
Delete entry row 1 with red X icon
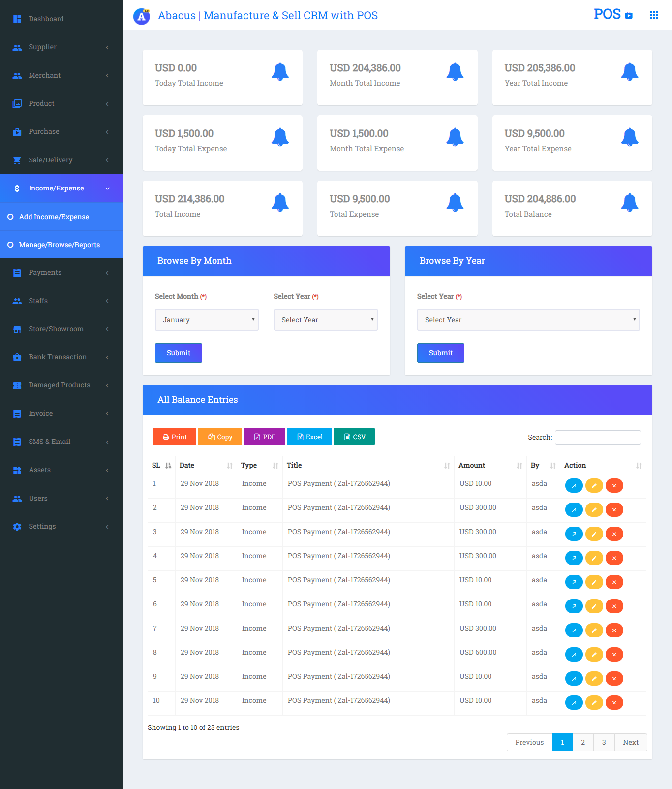tap(614, 486)
